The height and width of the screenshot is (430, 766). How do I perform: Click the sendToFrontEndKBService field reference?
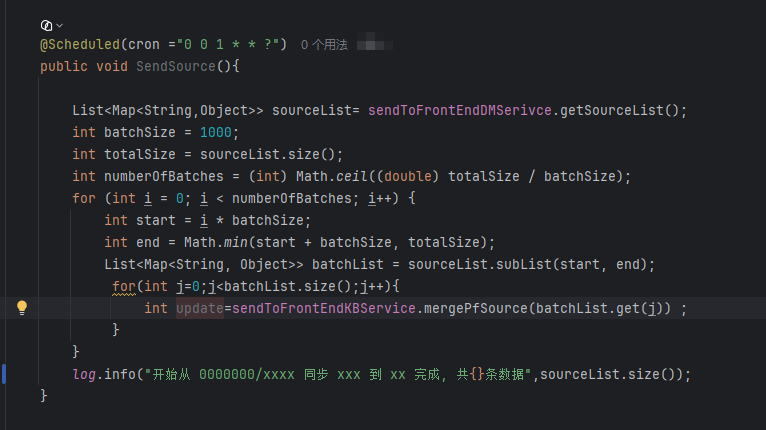click(324, 308)
